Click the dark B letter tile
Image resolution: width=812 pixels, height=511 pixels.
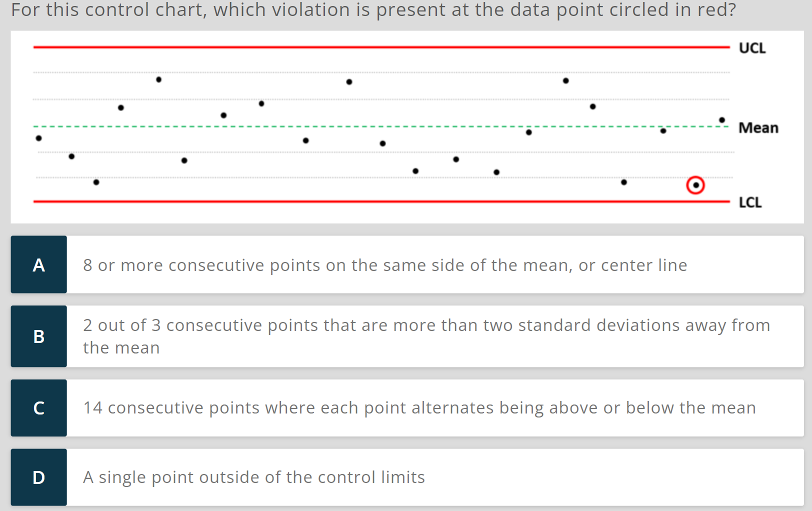[x=38, y=336]
